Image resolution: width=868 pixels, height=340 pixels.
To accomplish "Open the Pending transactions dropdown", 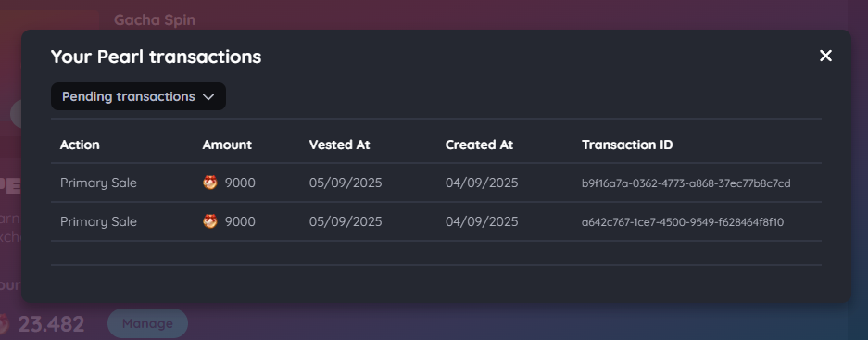I will click(138, 96).
